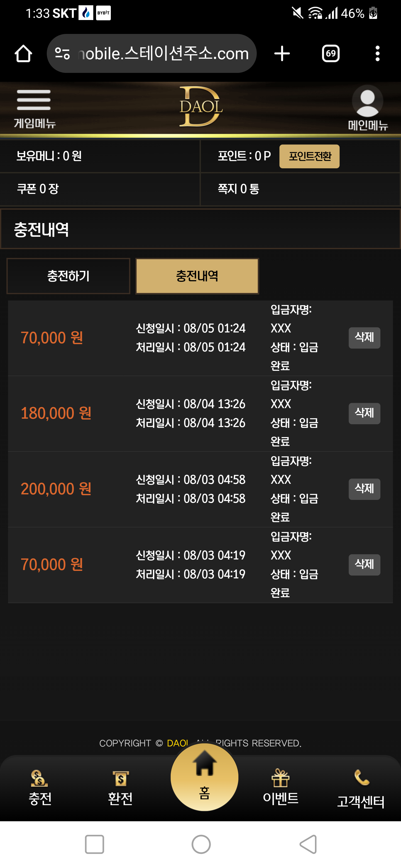Open a new browser tab with plus icon
Screen dimensions: 401x868
click(x=282, y=54)
